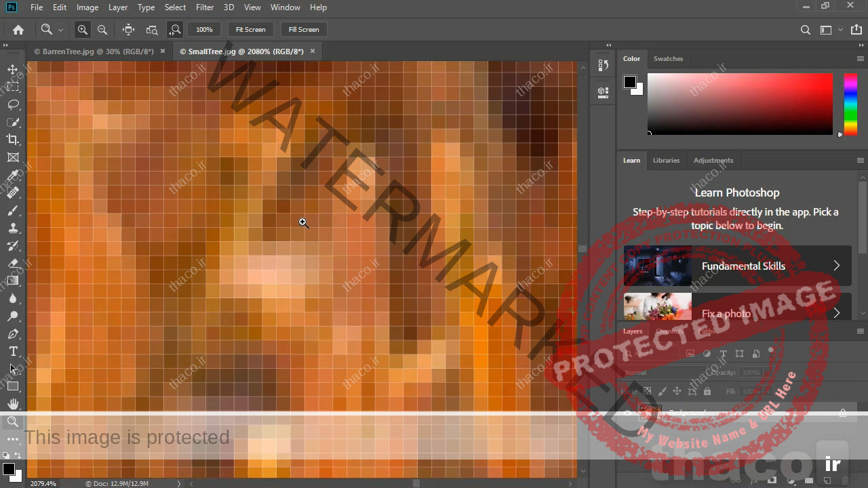868x488 pixels.
Task: Click Zoom In mode in options bar
Action: pos(82,29)
